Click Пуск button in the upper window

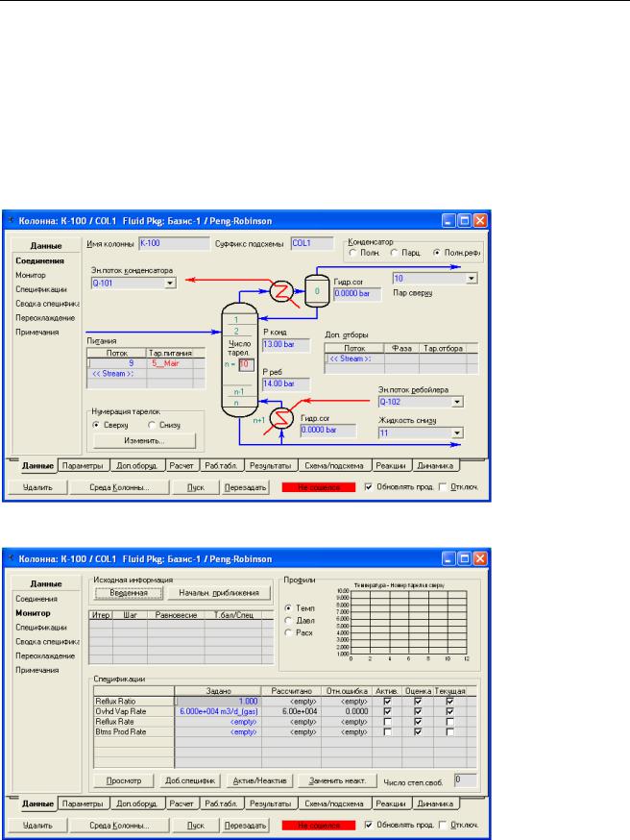[196, 487]
